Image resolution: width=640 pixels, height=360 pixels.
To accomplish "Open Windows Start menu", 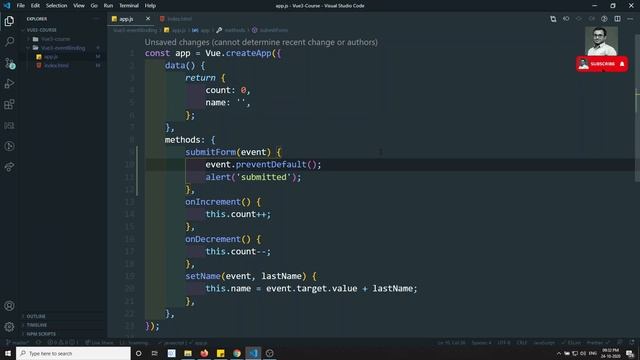I will point(8,353).
